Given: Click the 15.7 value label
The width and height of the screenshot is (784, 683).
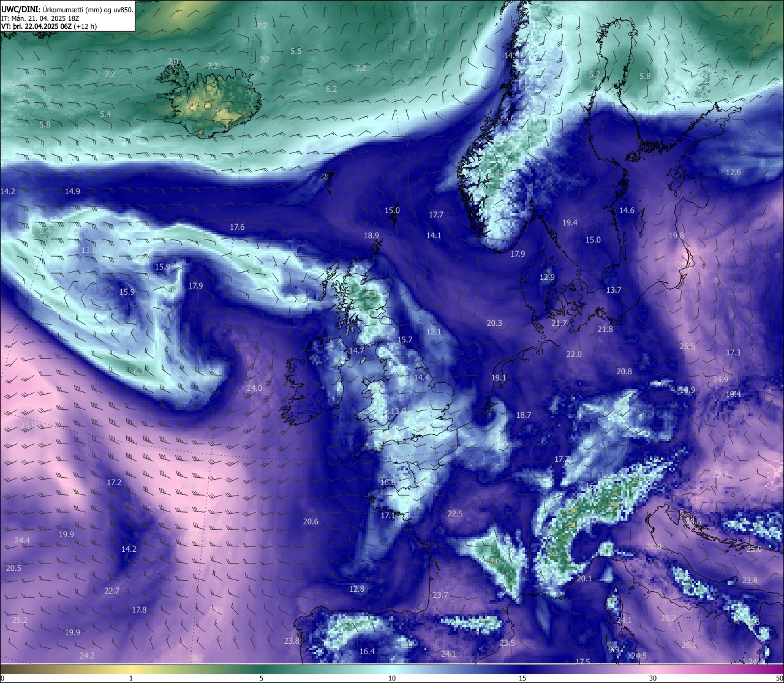Looking at the screenshot, I should (405, 340).
